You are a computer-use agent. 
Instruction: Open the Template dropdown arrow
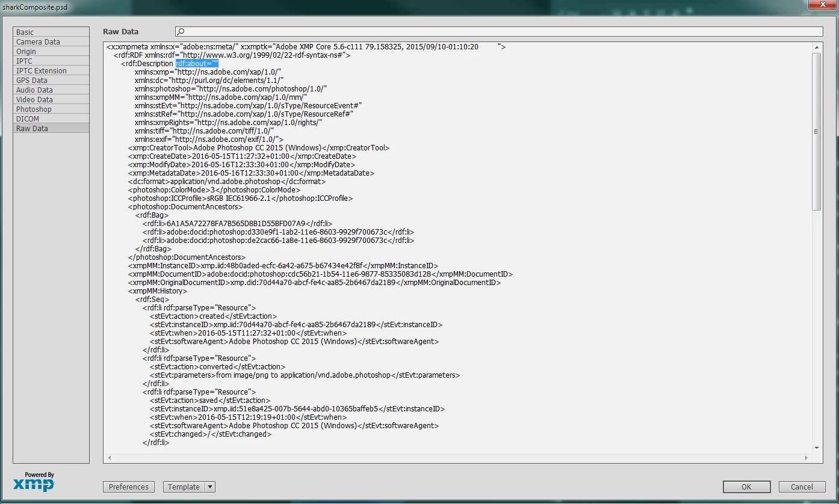pos(210,487)
